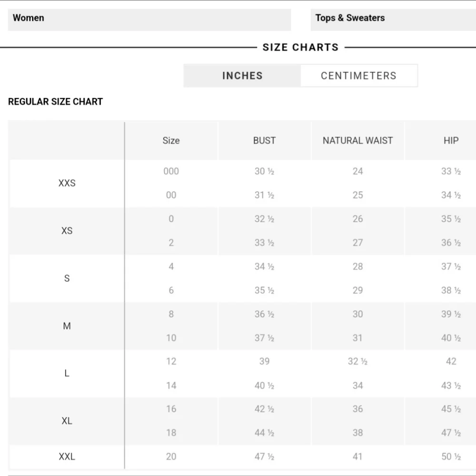Select the XS size row label
This screenshot has height=476, width=476.
point(67,231)
